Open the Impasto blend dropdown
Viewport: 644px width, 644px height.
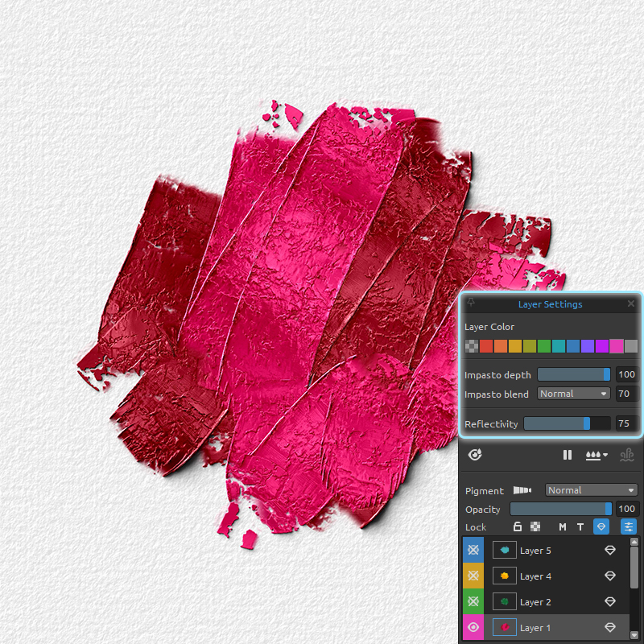tap(573, 394)
